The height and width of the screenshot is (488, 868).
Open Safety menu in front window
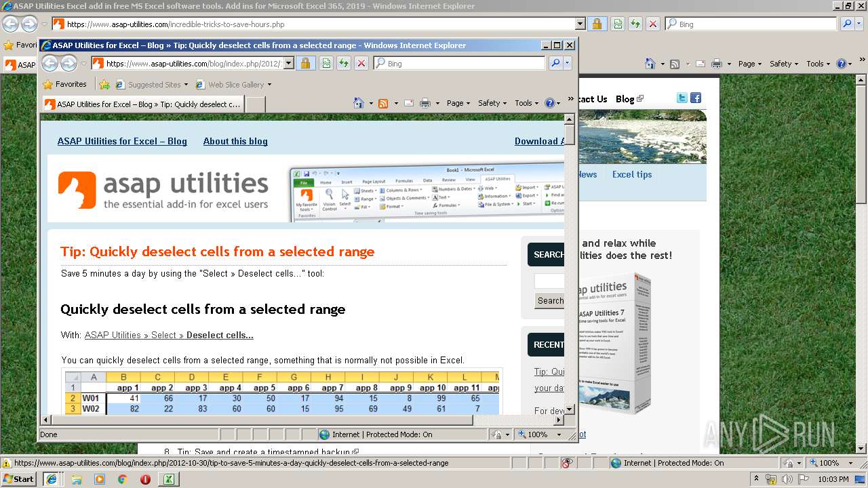492,103
